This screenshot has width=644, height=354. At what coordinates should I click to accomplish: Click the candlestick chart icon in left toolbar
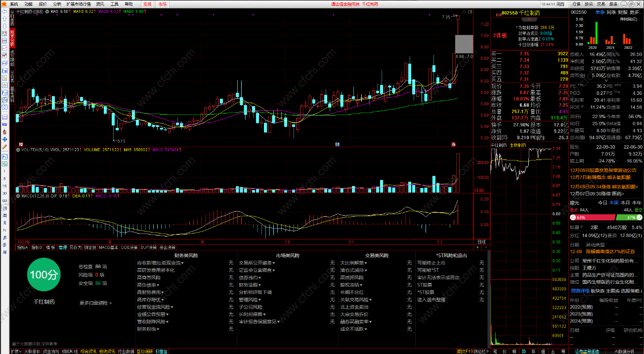coord(4,55)
